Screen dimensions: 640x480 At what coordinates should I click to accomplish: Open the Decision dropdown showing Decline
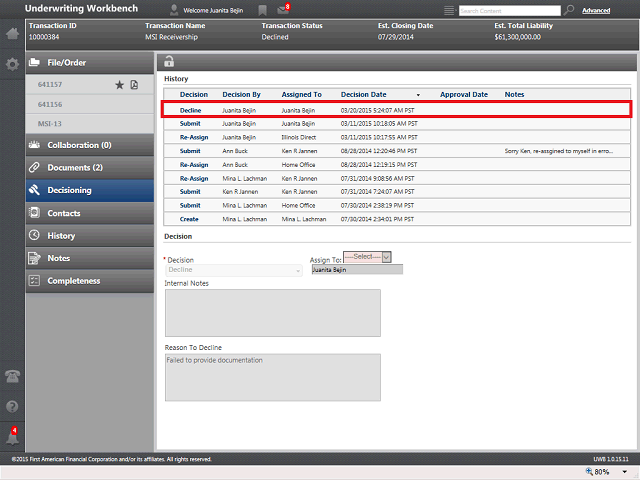(234, 270)
